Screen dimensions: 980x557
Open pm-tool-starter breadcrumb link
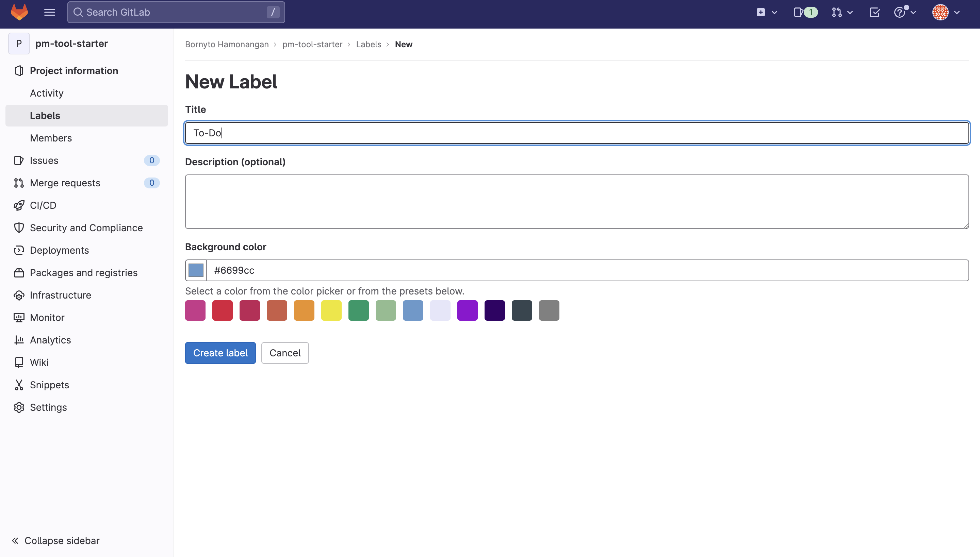tap(312, 44)
